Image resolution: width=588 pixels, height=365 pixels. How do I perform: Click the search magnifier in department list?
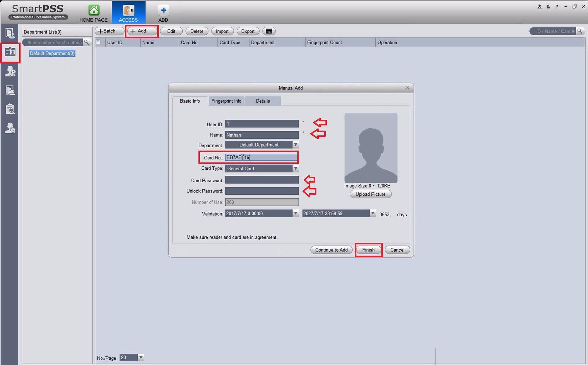click(86, 42)
